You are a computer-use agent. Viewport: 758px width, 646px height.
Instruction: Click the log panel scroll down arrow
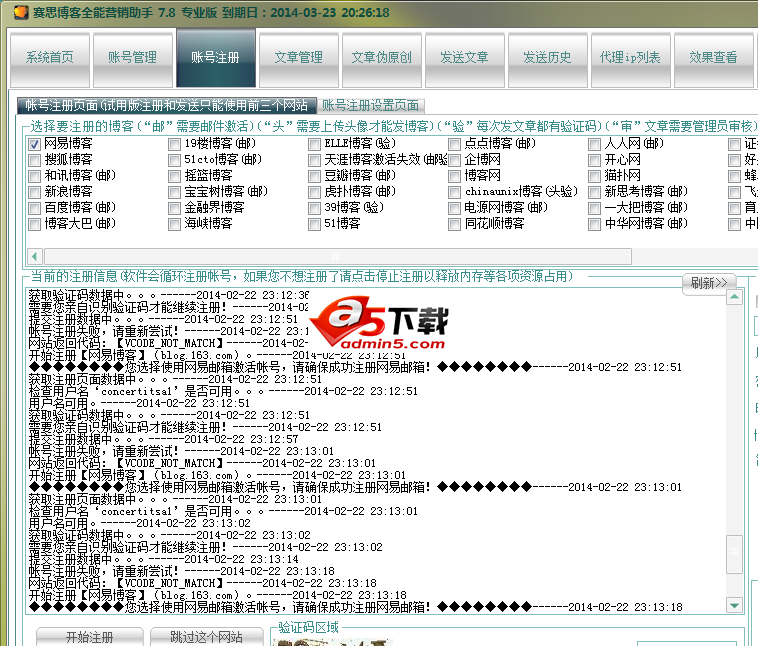(734, 605)
